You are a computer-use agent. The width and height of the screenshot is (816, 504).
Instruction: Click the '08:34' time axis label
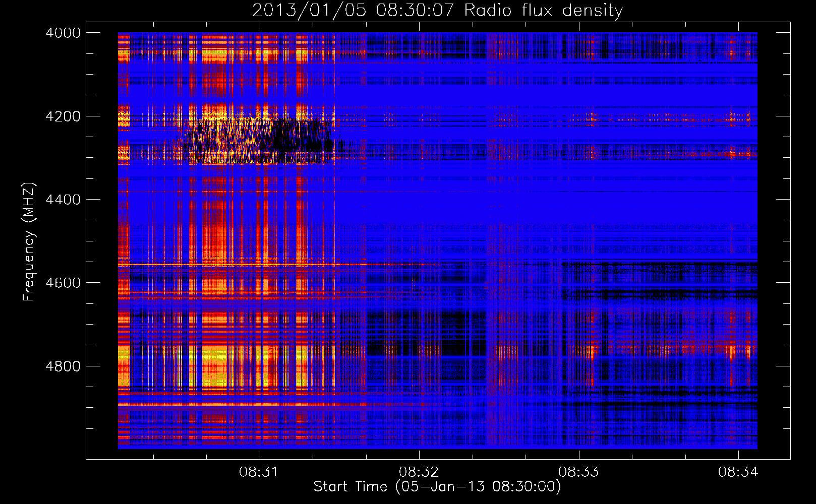[x=738, y=472]
